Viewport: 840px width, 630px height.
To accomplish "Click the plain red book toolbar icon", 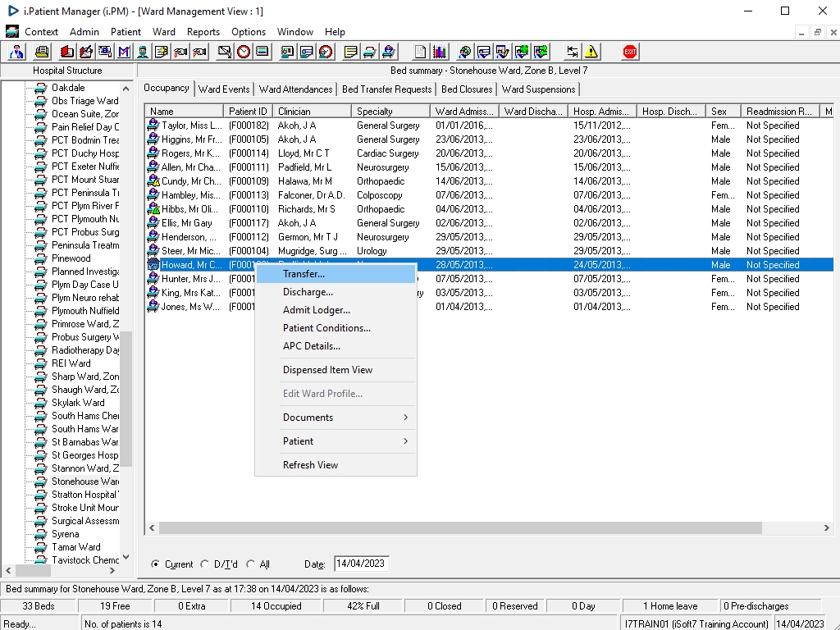I will [x=67, y=52].
